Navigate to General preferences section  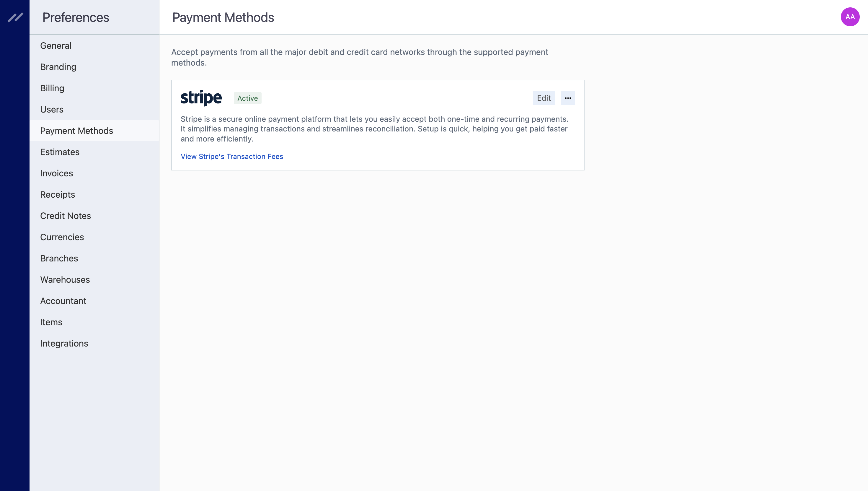click(56, 45)
